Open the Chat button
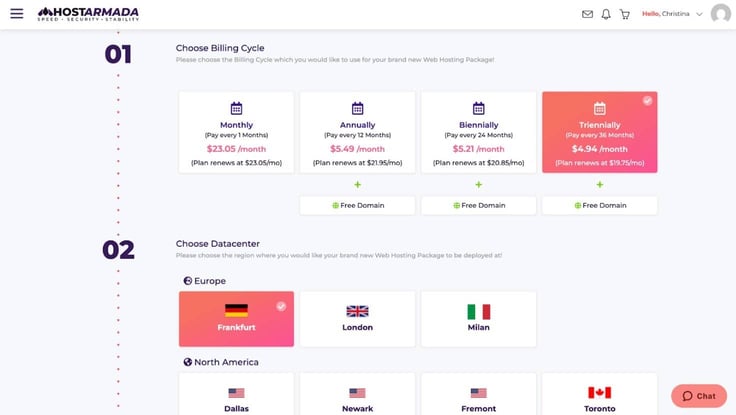This screenshot has height=415, width=736. [x=699, y=396]
